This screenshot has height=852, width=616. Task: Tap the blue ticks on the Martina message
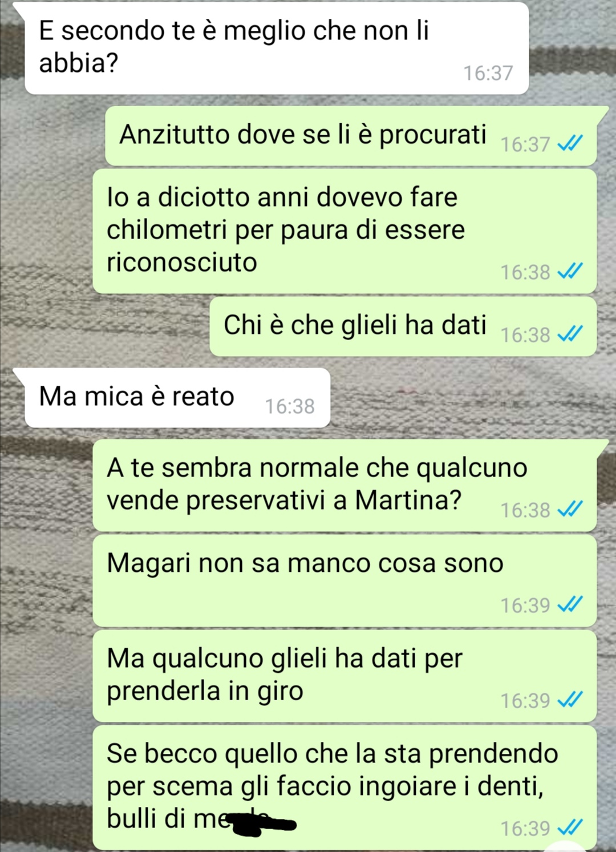click(570, 510)
